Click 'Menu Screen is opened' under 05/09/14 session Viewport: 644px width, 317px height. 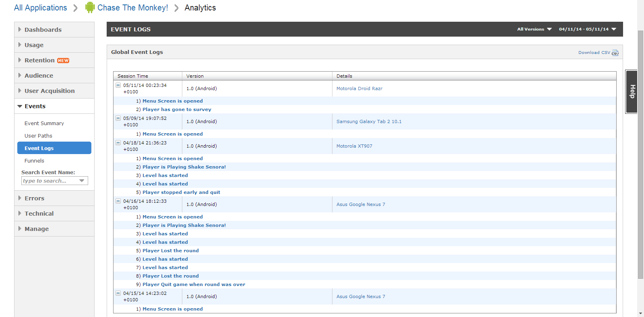(x=173, y=134)
